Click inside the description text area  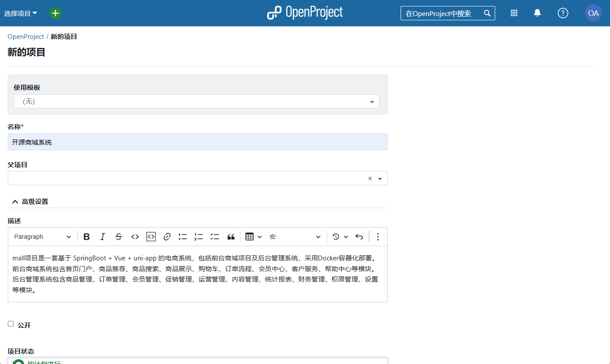pos(198,274)
